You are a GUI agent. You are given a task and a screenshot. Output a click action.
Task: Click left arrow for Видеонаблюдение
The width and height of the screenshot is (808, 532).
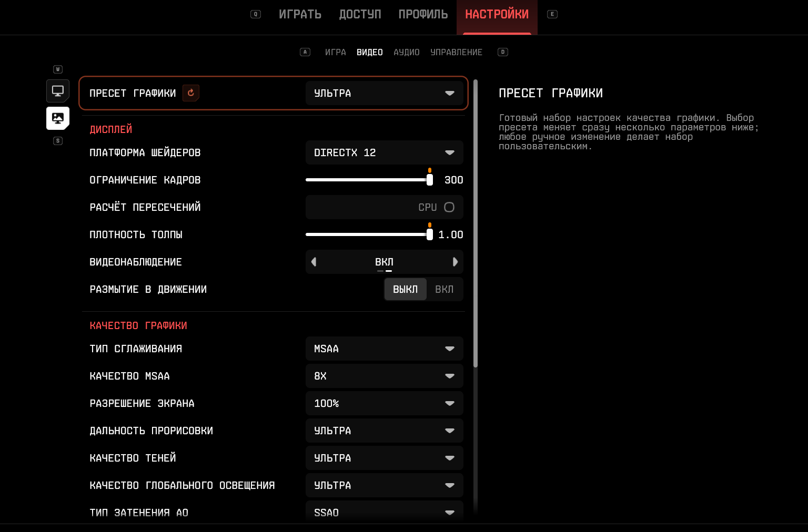(x=314, y=262)
